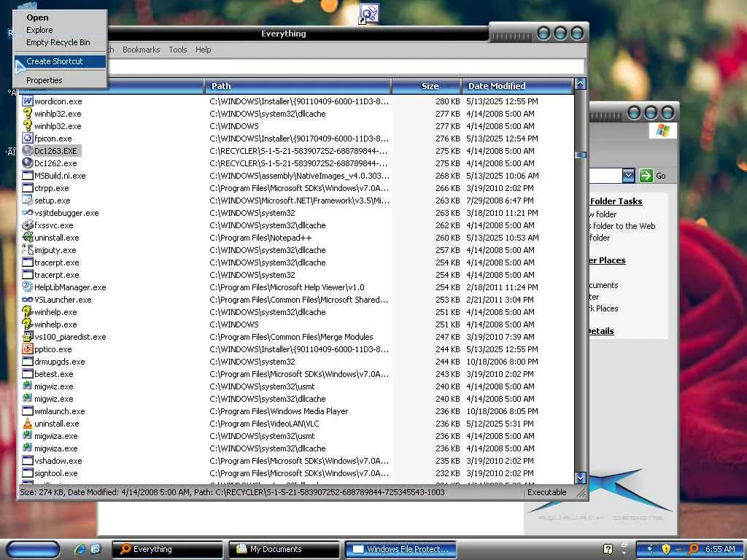Click Windows flag logo in My Documents
747x560 pixels.
pos(662,130)
